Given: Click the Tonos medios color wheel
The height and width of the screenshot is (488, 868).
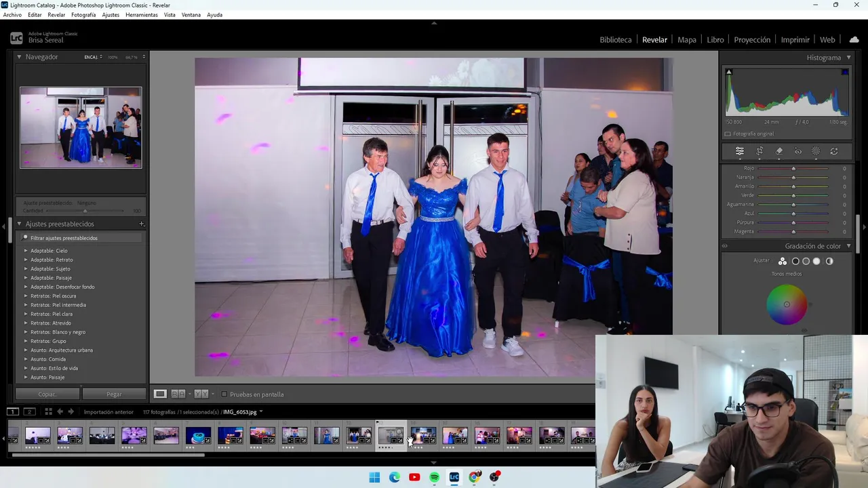Looking at the screenshot, I should [x=787, y=304].
